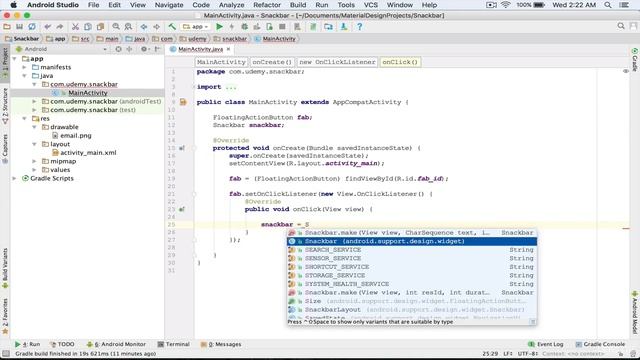This screenshot has width=640, height=360.
Task: Open the Refactor menu
Action: 267,5
